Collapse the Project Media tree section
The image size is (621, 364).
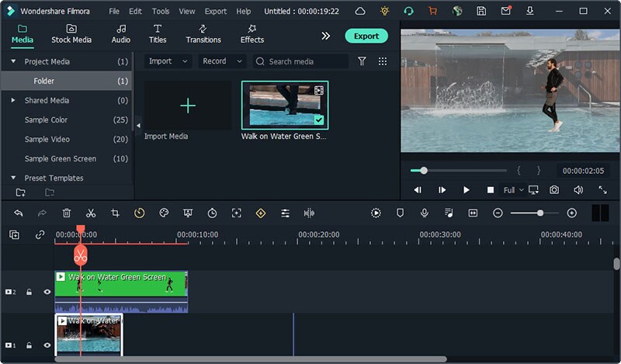tap(13, 61)
